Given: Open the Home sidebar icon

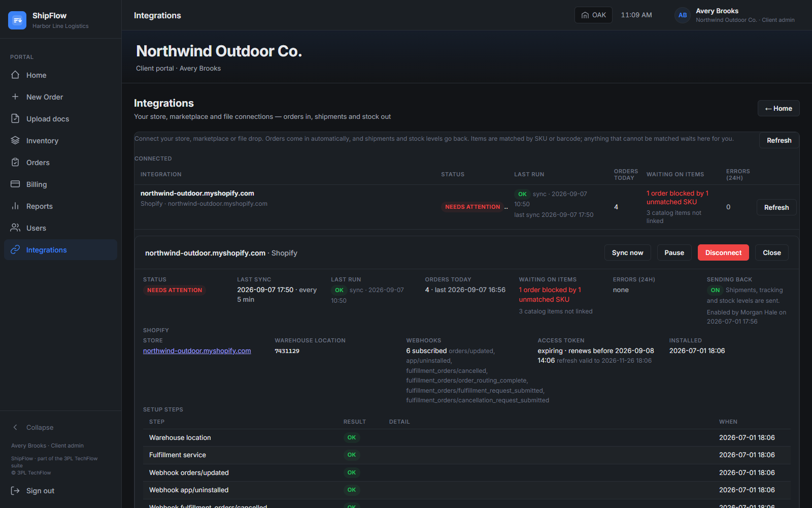Looking at the screenshot, I should pyautogui.click(x=15, y=75).
